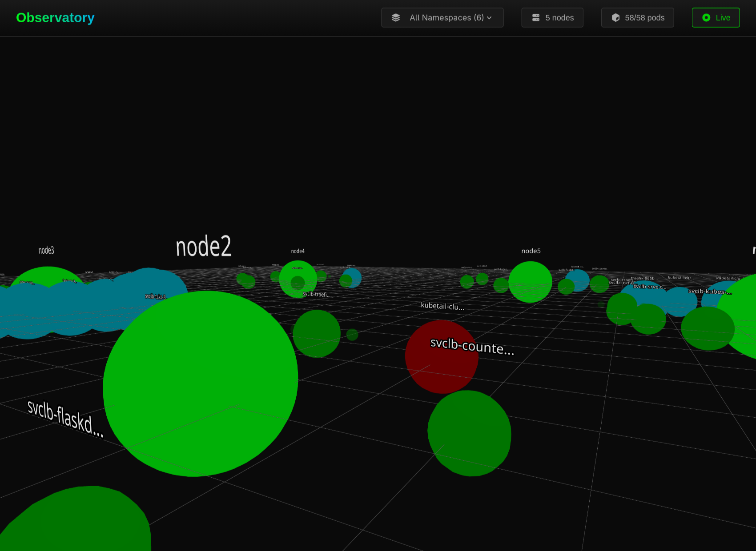This screenshot has width=756, height=551.
Task: Click the svclb-traefi... label near node4
Action: tap(316, 294)
